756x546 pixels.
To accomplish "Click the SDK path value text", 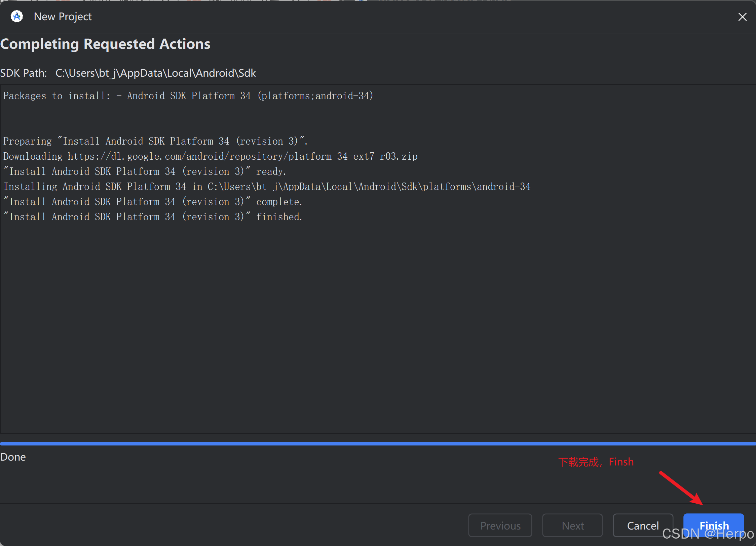I will (155, 73).
